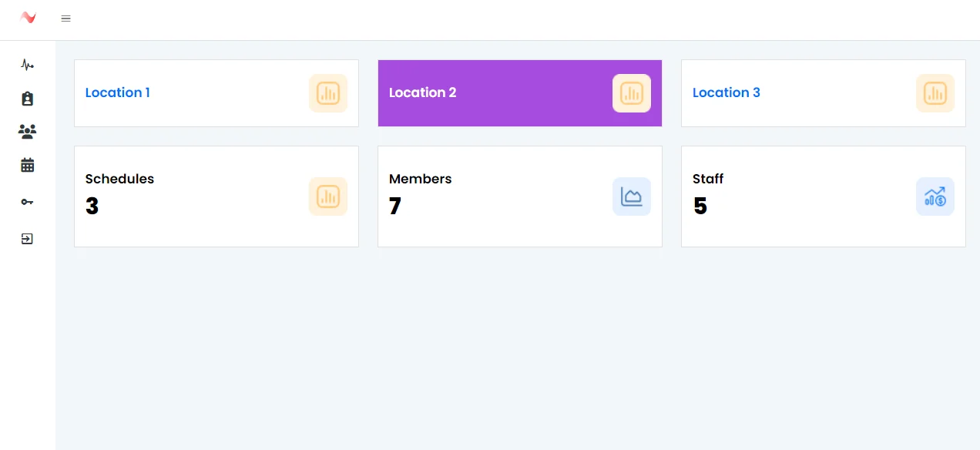Select the Members count 7
This screenshot has height=450, width=980.
(x=395, y=207)
